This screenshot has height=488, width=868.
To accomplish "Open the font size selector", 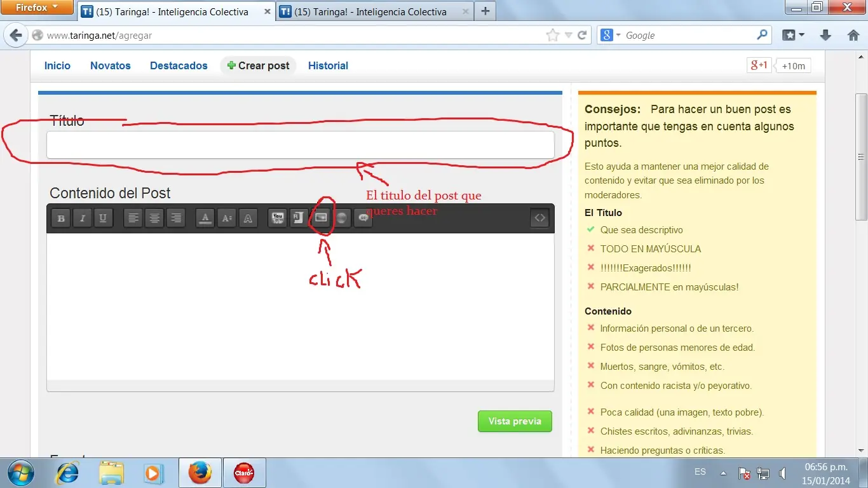I will [x=226, y=219].
